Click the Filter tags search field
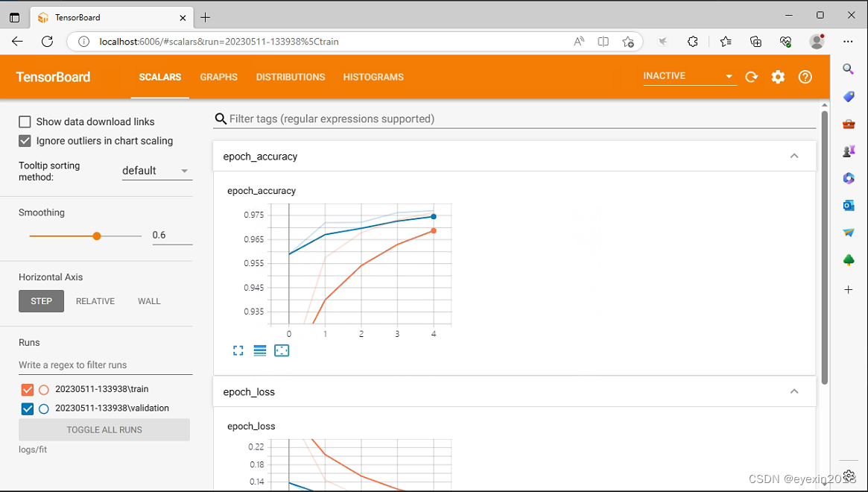This screenshot has width=868, height=492. pyautogui.click(x=514, y=119)
